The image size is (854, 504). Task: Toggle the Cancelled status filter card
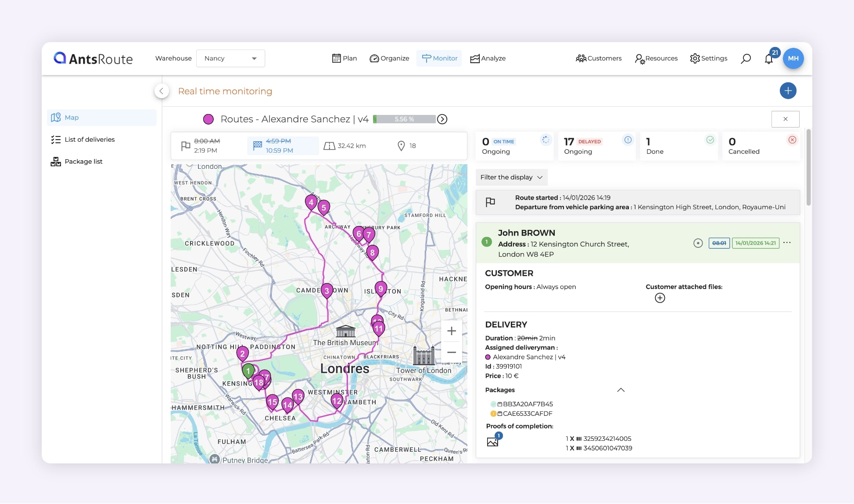click(761, 146)
